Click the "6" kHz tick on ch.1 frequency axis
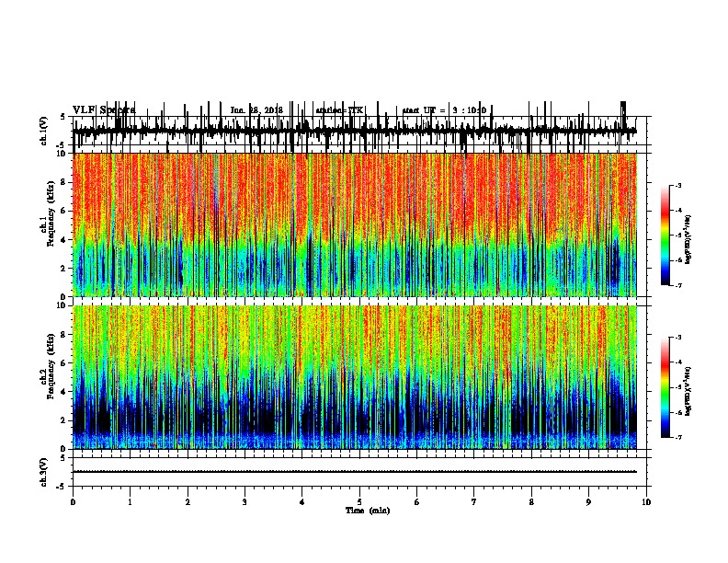The image size is (728, 563). click(x=63, y=212)
